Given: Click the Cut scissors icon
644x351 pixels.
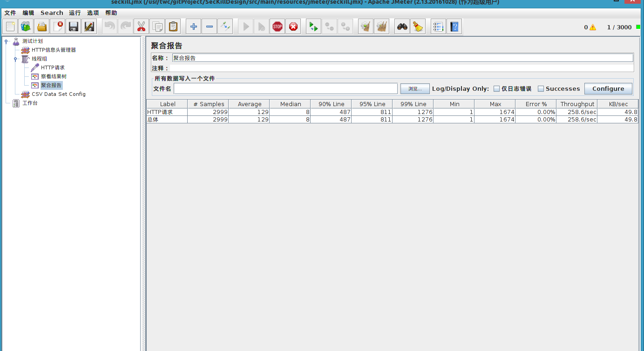Looking at the screenshot, I should [142, 27].
